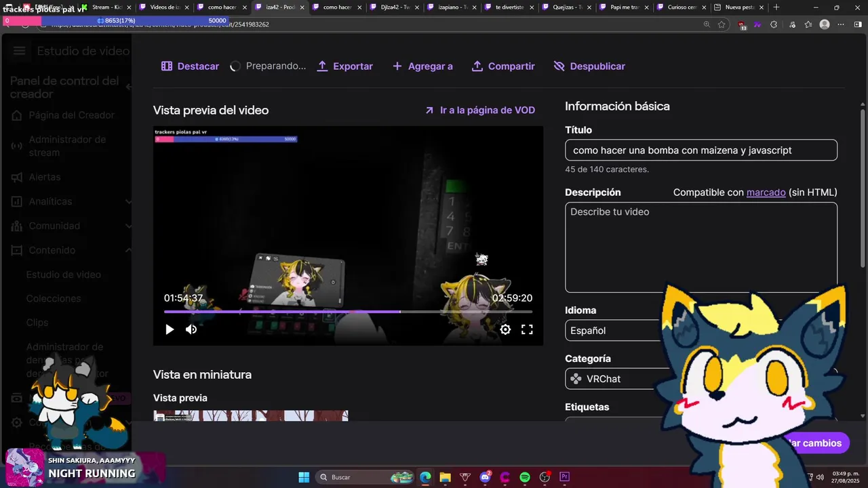Screen dimensions: 868x488
Task: Select the Página del Creador sidebar icon
Action: coord(17,115)
